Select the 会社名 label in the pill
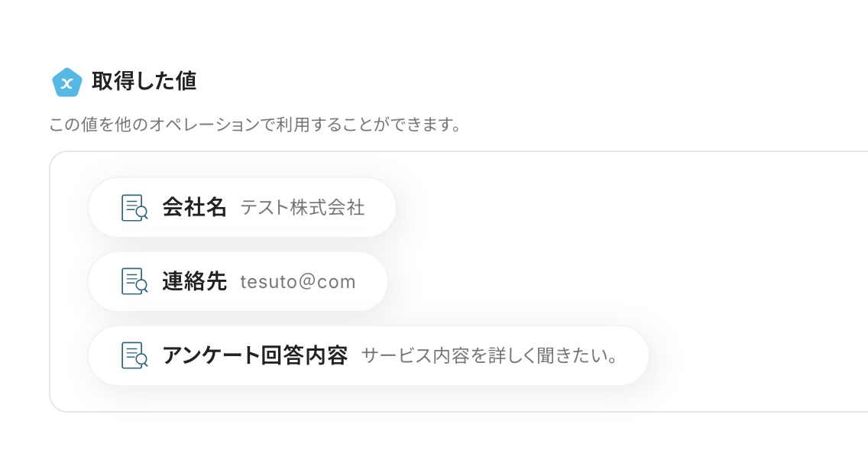 tap(194, 208)
